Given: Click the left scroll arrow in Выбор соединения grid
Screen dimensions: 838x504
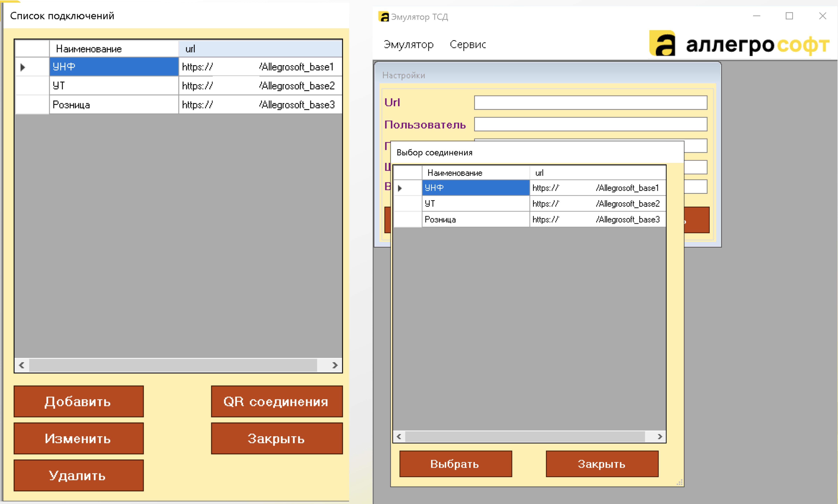Looking at the screenshot, I should 399,436.
